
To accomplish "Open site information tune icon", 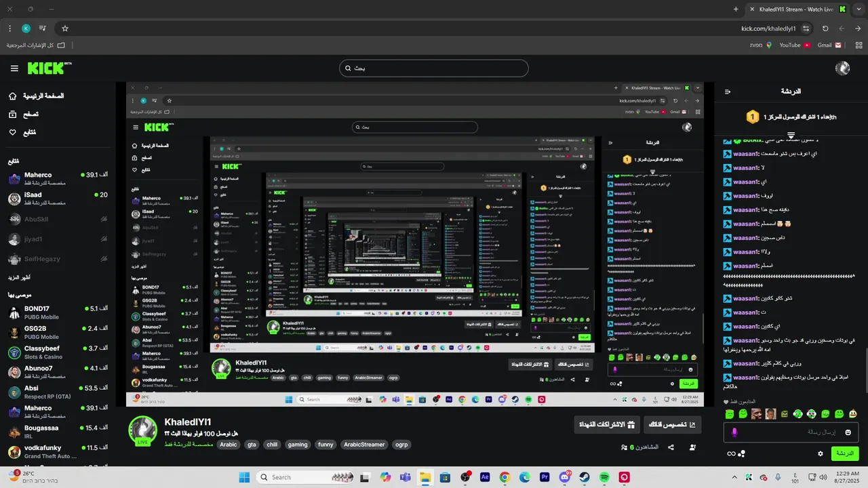I will point(806,28).
